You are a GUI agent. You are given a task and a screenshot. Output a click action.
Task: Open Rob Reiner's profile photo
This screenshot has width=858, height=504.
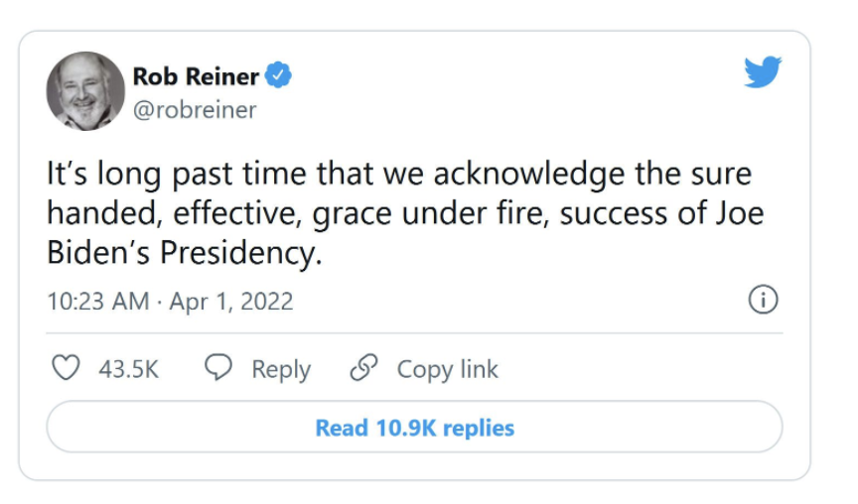tap(84, 91)
